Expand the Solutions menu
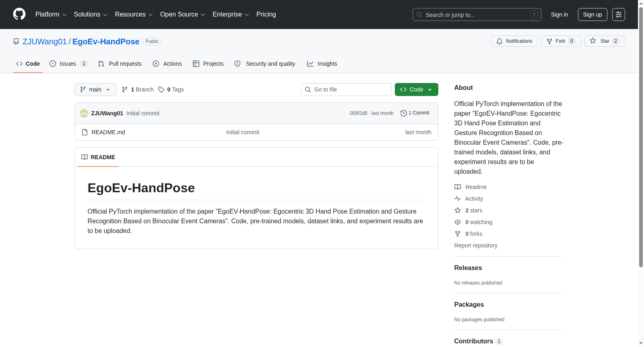The image size is (644, 347). 91,15
